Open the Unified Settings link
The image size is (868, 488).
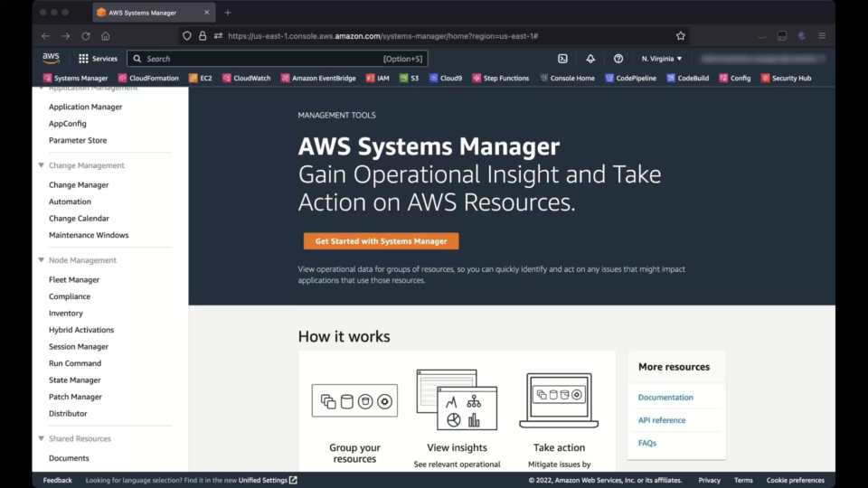[268, 480]
